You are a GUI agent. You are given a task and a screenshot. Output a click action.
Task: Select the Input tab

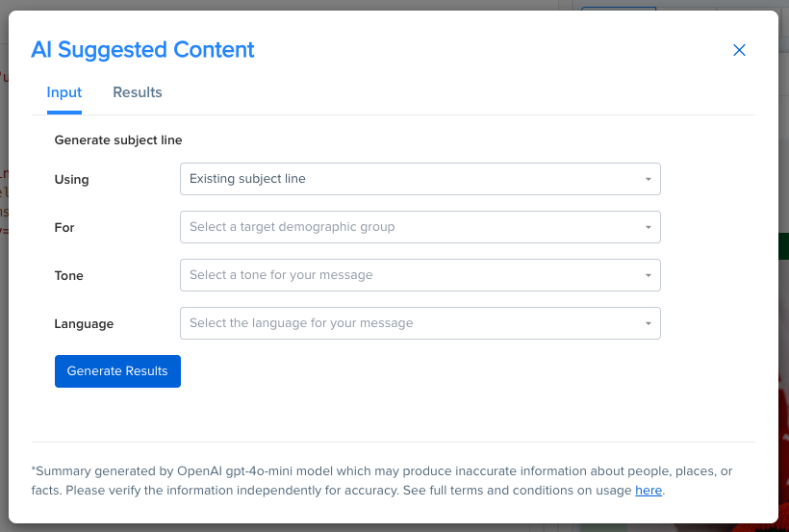tap(64, 92)
